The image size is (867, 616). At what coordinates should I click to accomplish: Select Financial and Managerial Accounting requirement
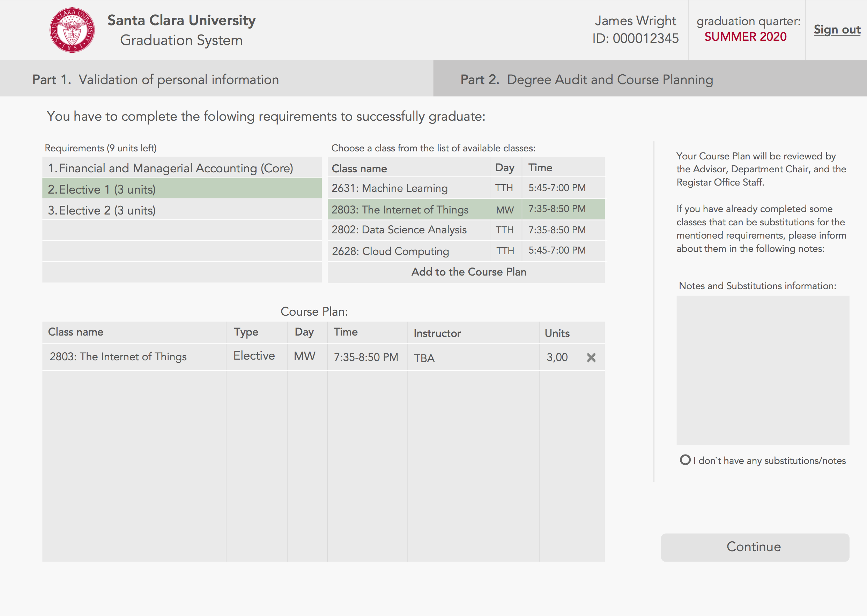[182, 168]
